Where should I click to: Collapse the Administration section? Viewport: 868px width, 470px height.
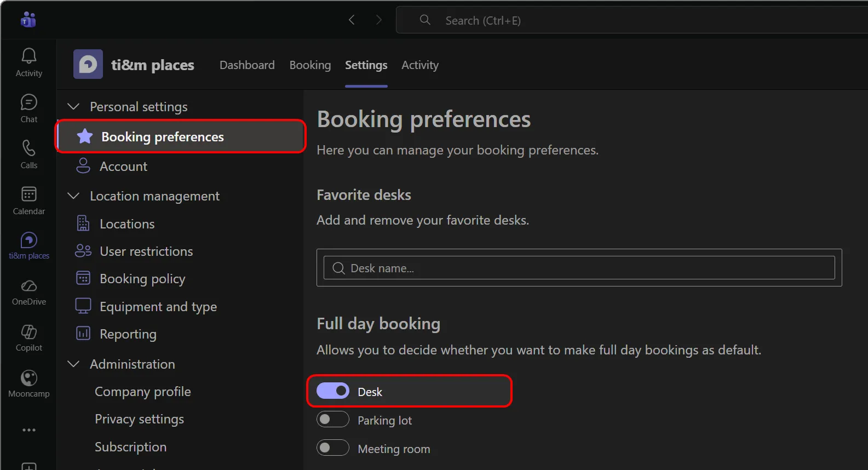point(73,364)
